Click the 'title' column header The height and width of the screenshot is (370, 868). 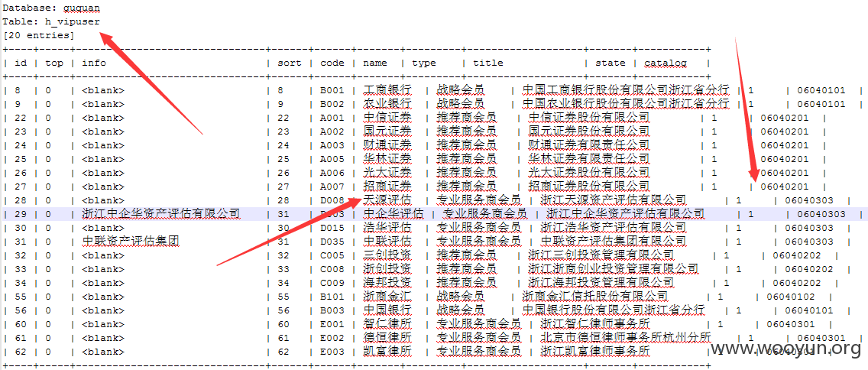point(488,63)
